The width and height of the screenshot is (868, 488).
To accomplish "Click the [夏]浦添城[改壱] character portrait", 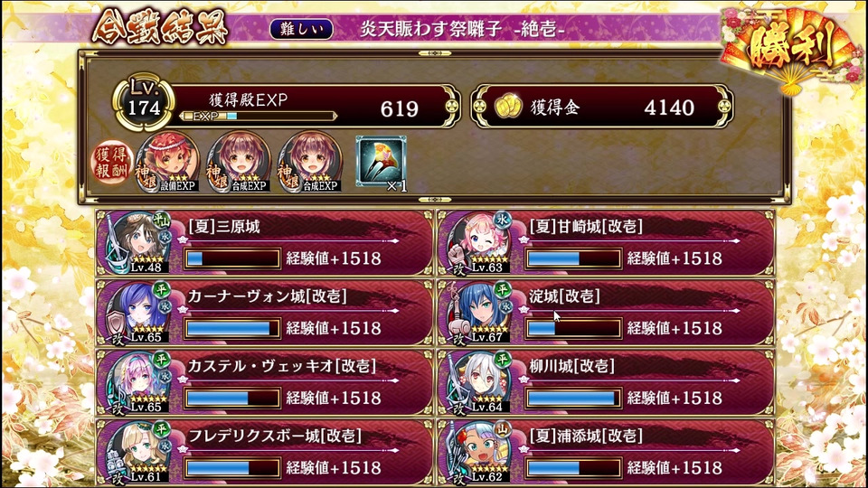I will tap(480, 452).
